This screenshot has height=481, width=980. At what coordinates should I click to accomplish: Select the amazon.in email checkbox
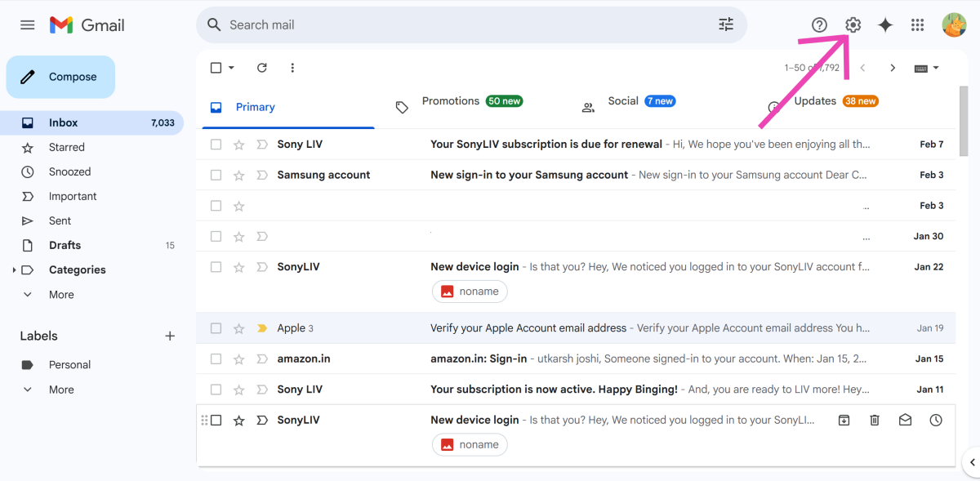pos(216,359)
